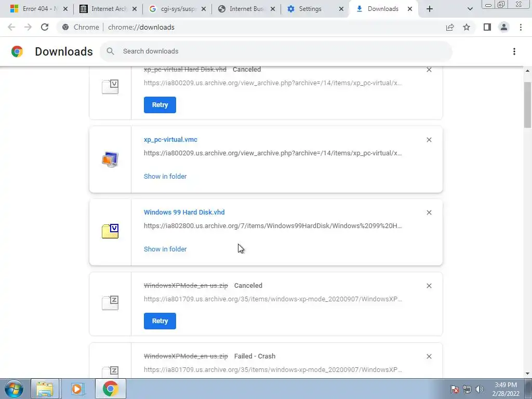Retry the xp_pc-virtual Hard Disk.vhd download
532x399 pixels.
coord(160,105)
